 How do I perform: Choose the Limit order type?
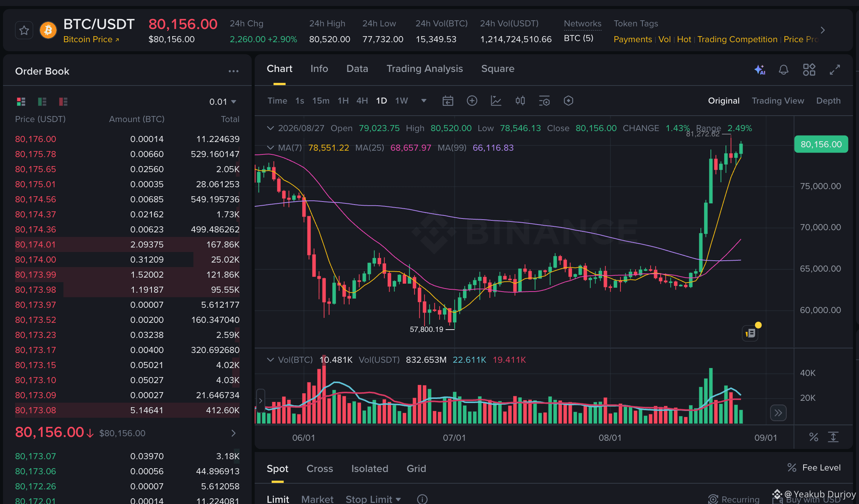(278, 499)
